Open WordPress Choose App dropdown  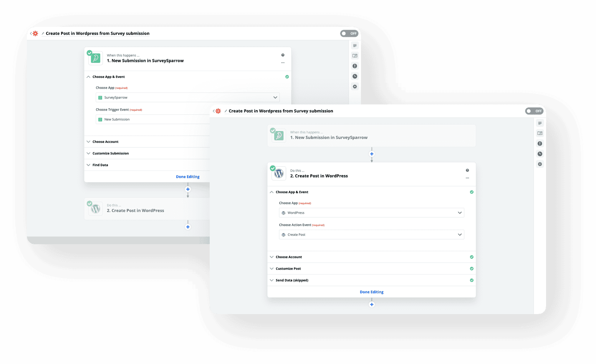tap(371, 213)
